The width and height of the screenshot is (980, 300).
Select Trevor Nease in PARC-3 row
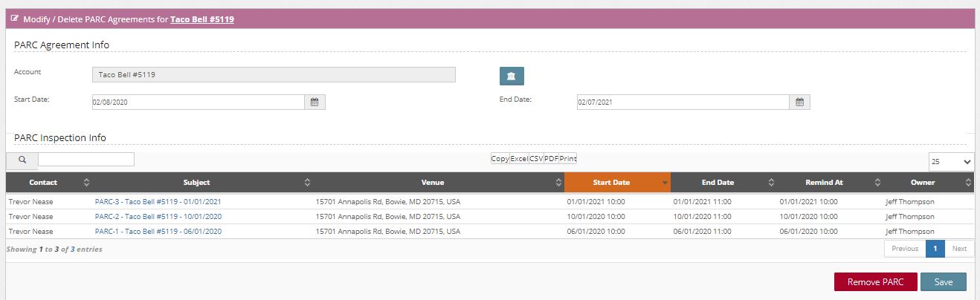click(x=31, y=201)
